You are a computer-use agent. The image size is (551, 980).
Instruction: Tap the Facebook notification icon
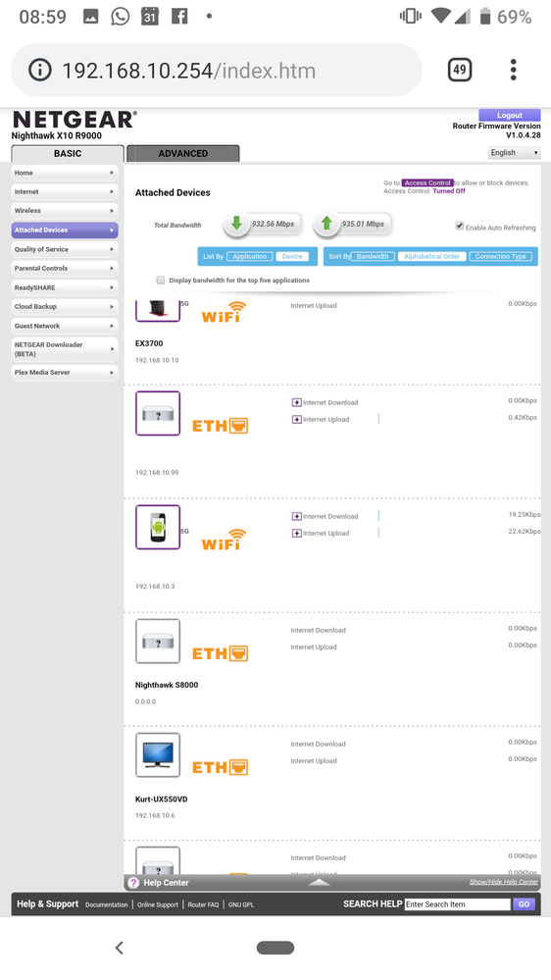click(179, 17)
